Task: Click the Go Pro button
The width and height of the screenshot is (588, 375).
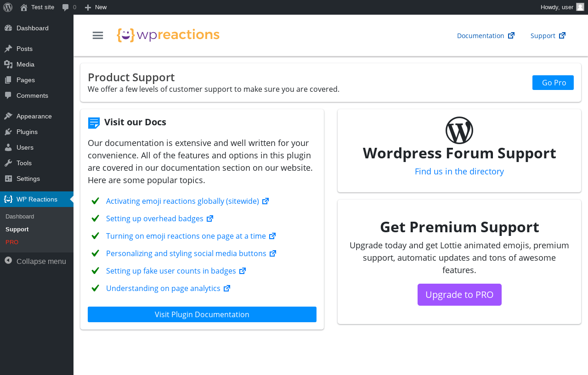Action: [x=553, y=83]
